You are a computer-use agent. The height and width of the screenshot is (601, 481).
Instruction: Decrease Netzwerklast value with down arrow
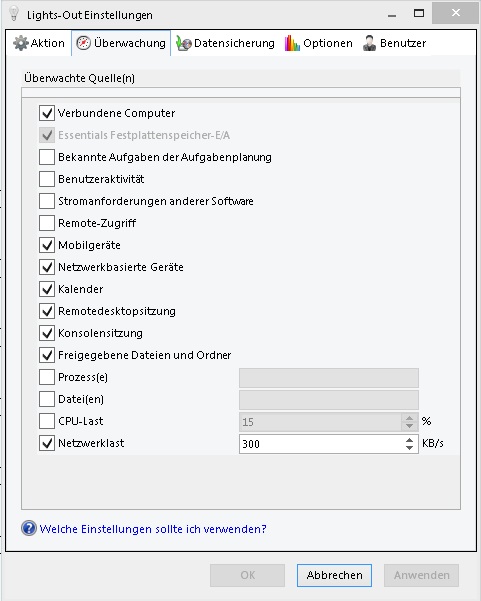tap(409, 448)
